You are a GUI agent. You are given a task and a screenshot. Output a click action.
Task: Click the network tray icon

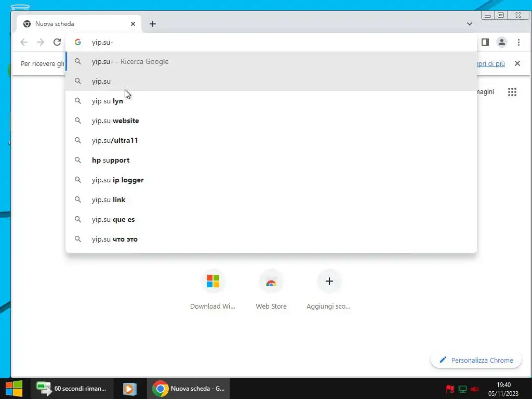click(x=462, y=389)
